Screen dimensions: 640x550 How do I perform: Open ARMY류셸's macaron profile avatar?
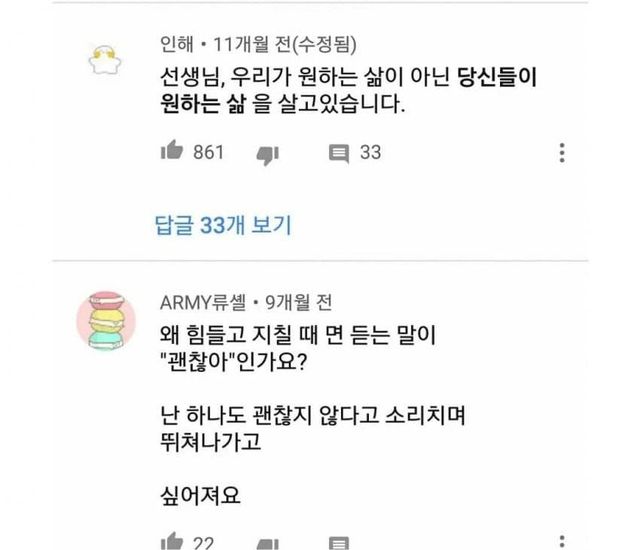[106, 321]
